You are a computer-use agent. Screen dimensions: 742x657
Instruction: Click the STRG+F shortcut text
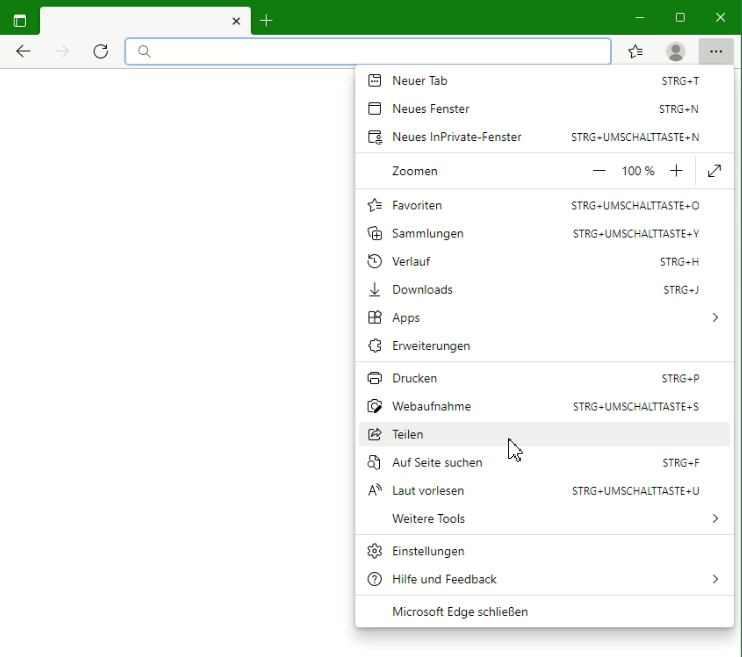(x=680, y=463)
